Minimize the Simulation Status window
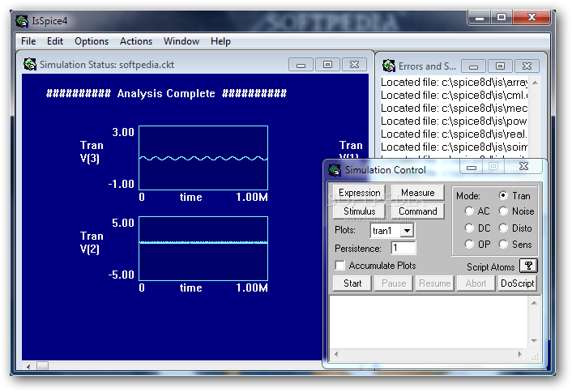The image size is (572, 392). pyautogui.click(x=301, y=65)
